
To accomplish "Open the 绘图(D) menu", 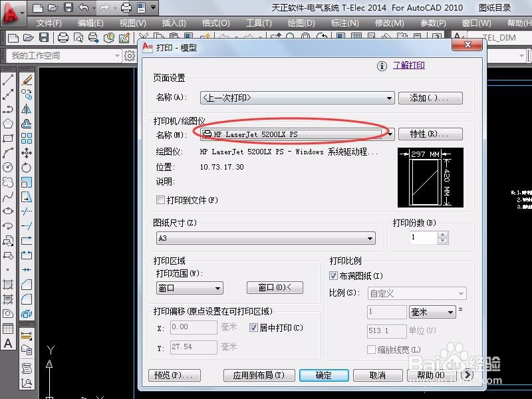I will click(301, 23).
